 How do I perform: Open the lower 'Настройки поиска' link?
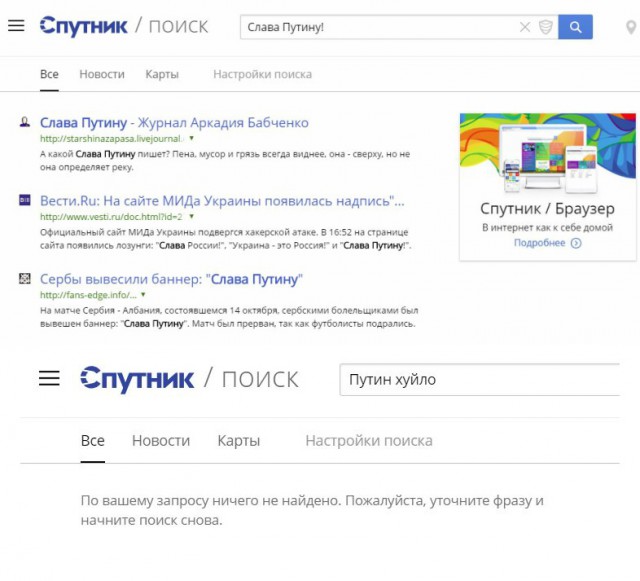click(369, 441)
